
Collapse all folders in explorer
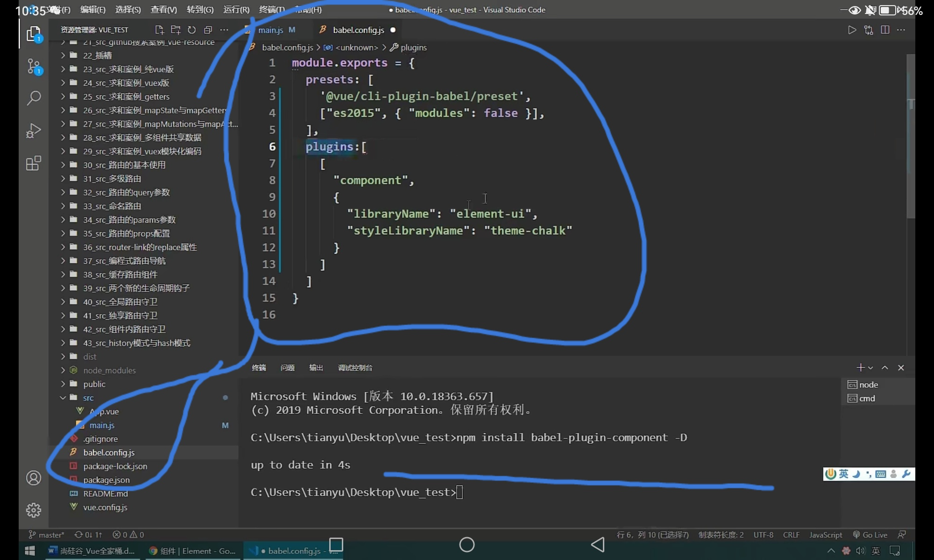click(x=208, y=30)
